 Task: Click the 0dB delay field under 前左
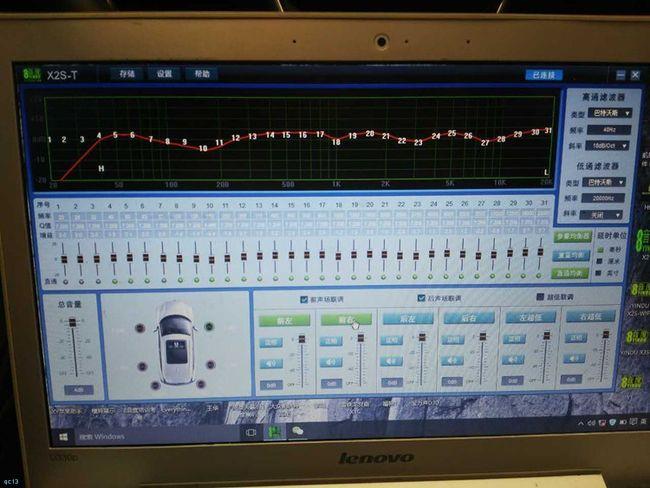(x=271, y=385)
